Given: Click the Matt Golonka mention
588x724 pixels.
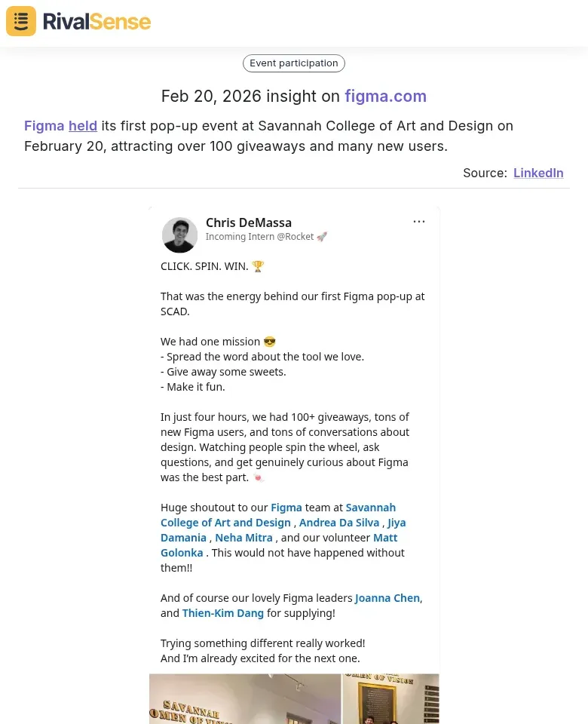Looking at the screenshot, I should point(182,553).
